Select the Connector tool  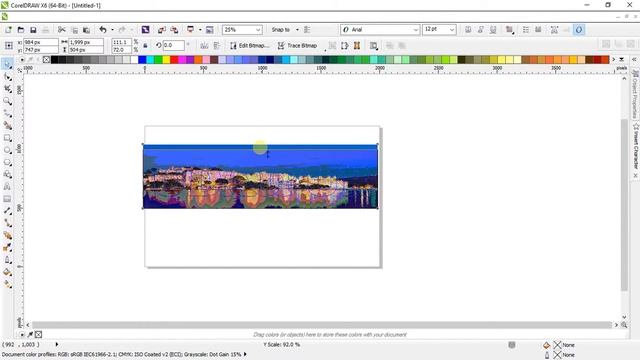click(7, 223)
